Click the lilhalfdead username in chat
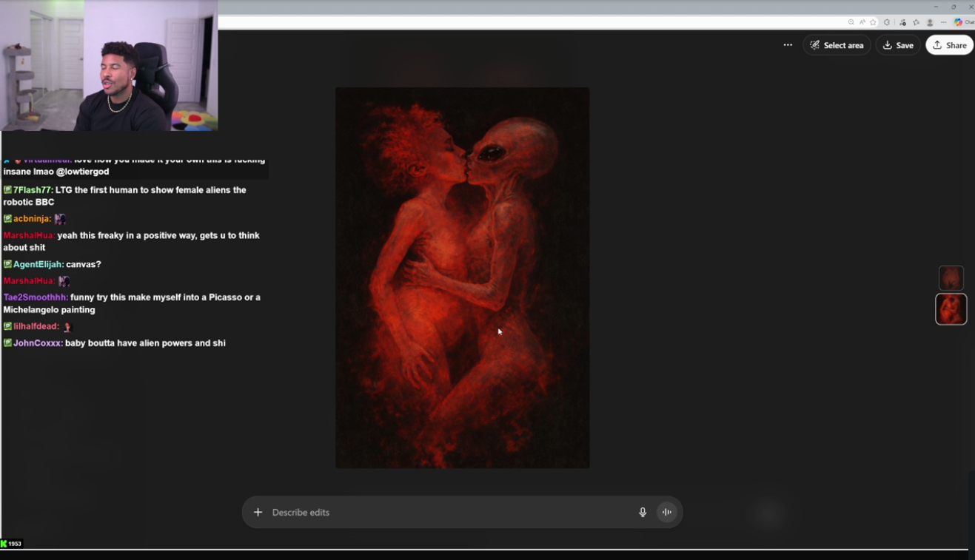This screenshot has height=560, width=975. pyautogui.click(x=36, y=326)
